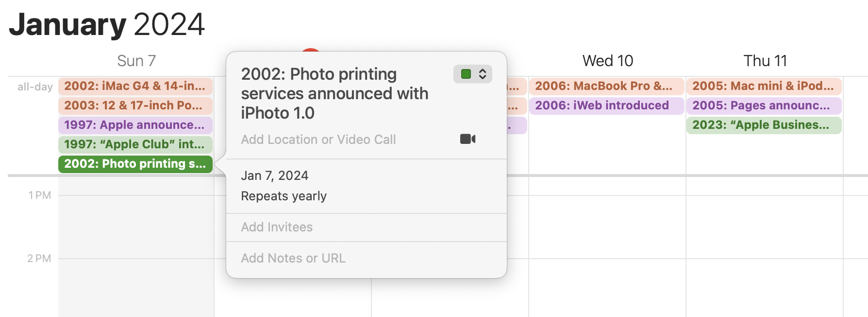Select the 2005: Mac mini & iPod event
868x317 pixels.
[764, 86]
